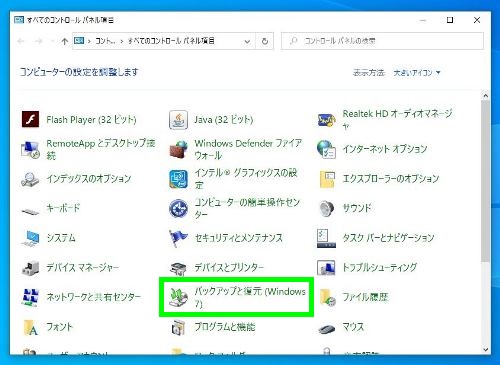Open the インターネット オプション globe icon
This screenshot has height=365, width=500.
[x=326, y=149]
